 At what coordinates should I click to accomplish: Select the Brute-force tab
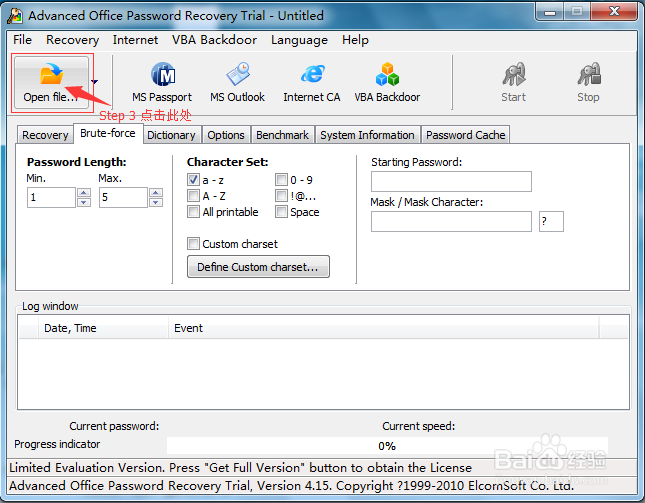(x=108, y=133)
